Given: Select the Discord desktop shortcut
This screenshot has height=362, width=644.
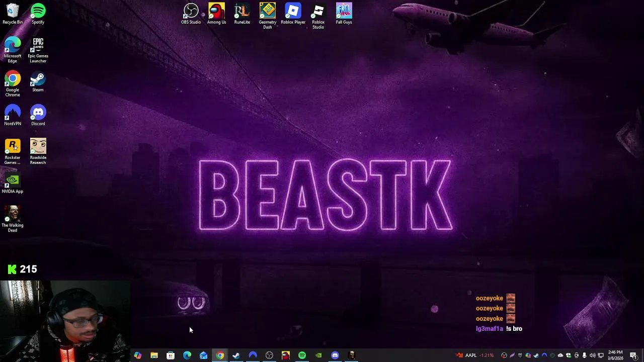Looking at the screenshot, I should [38, 115].
